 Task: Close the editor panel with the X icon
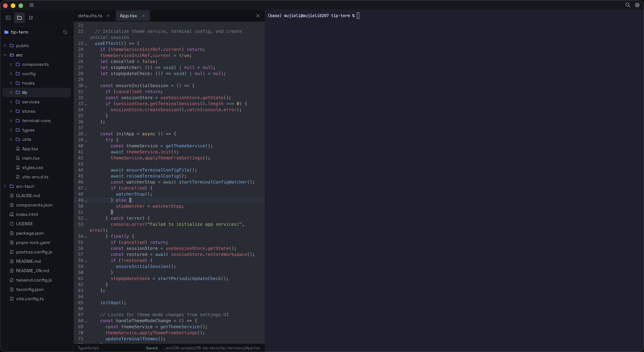click(258, 16)
